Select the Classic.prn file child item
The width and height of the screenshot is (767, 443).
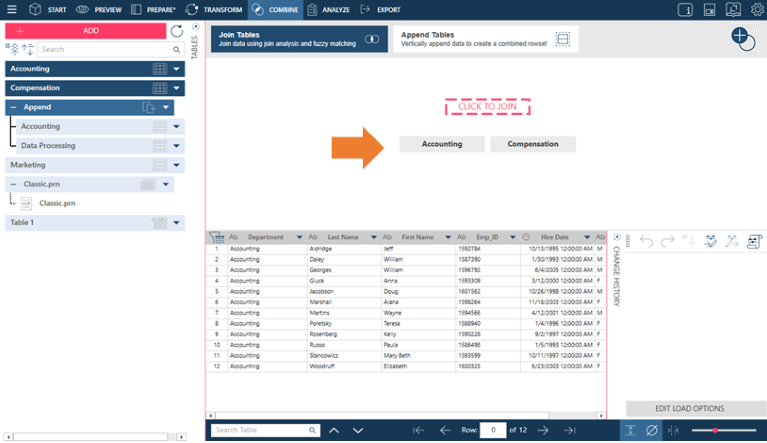(57, 203)
